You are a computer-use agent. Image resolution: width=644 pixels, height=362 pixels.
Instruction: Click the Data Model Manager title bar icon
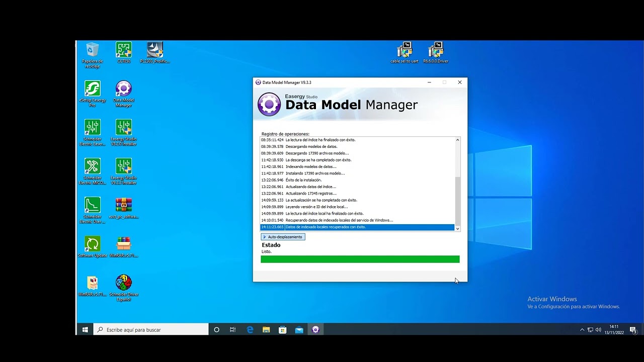(258, 82)
